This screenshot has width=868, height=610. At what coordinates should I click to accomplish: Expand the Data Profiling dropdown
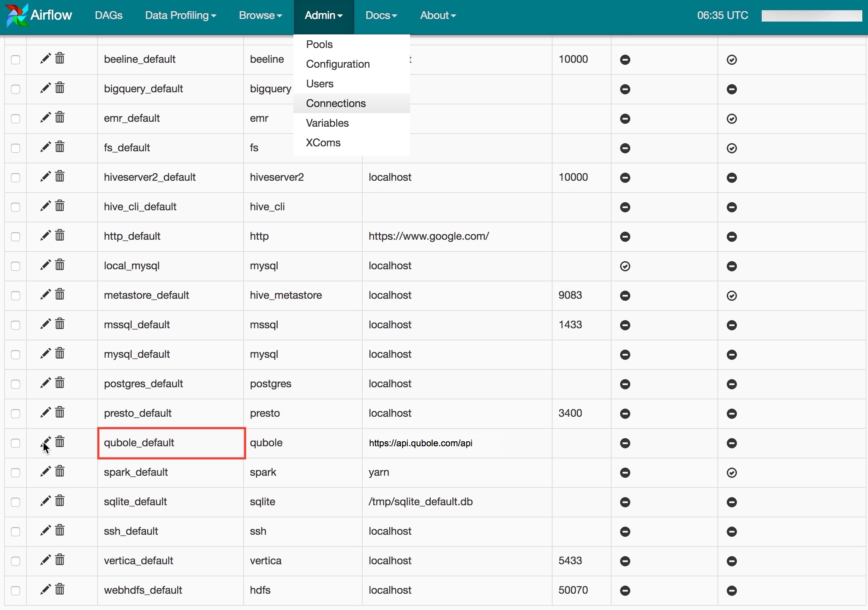coord(180,15)
